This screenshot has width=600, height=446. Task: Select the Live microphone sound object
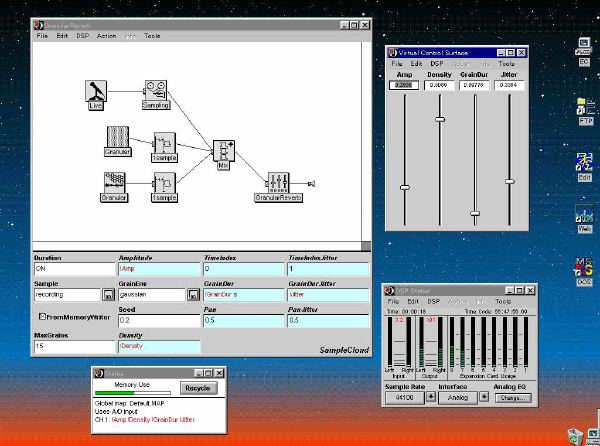(x=95, y=91)
